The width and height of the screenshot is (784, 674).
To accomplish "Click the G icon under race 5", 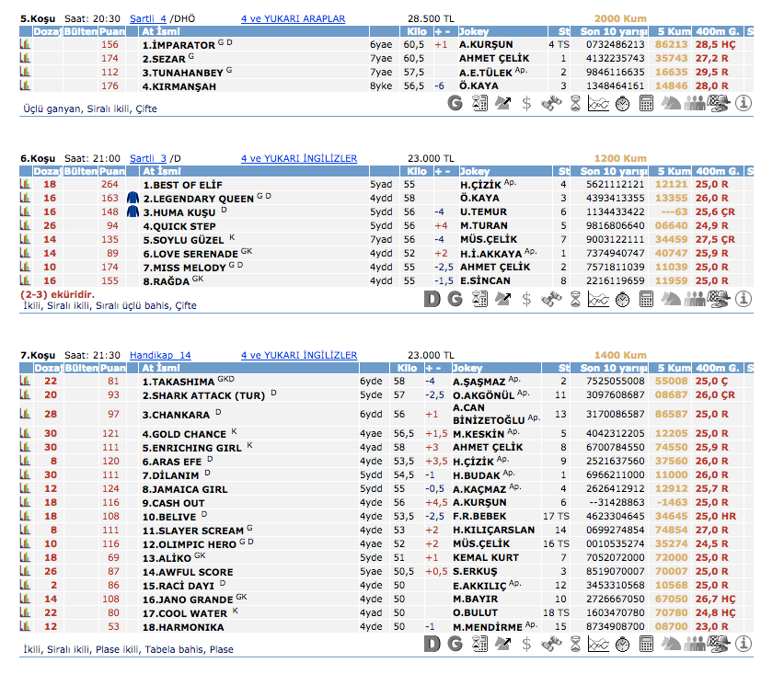I will (455, 104).
